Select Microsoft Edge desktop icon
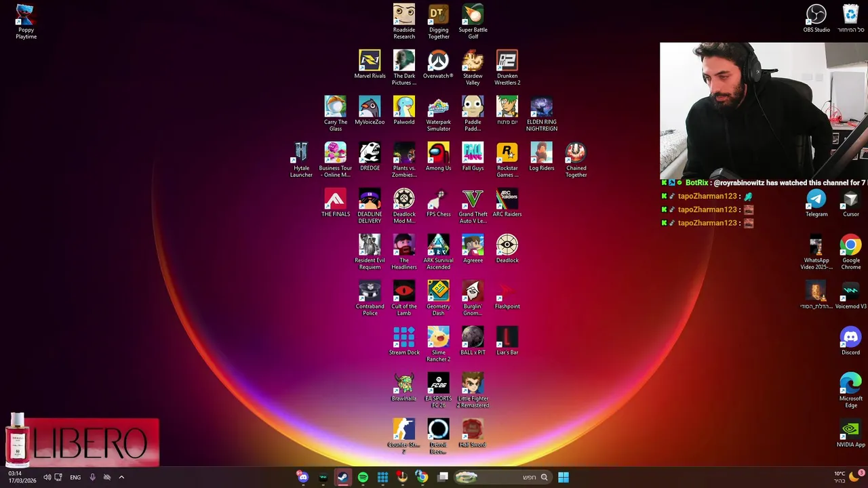Viewport: 868px width, 488px height. pyautogui.click(x=851, y=390)
